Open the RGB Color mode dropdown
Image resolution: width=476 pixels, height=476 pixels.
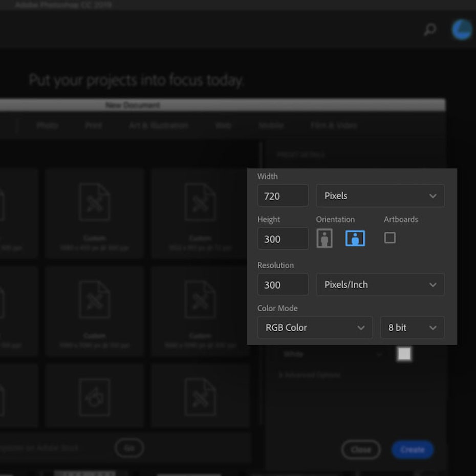[315, 328]
